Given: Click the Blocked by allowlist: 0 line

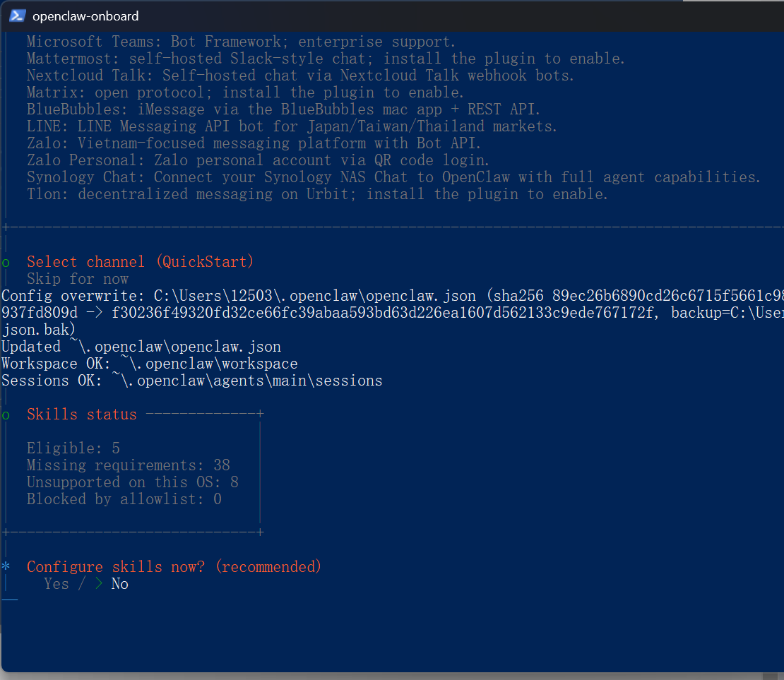Looking at the screenshot, I should [x=124, y=499].
